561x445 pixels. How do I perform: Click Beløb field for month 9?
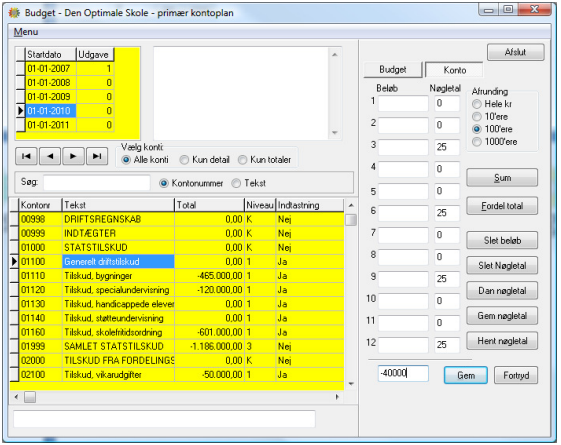pos(403,279)
